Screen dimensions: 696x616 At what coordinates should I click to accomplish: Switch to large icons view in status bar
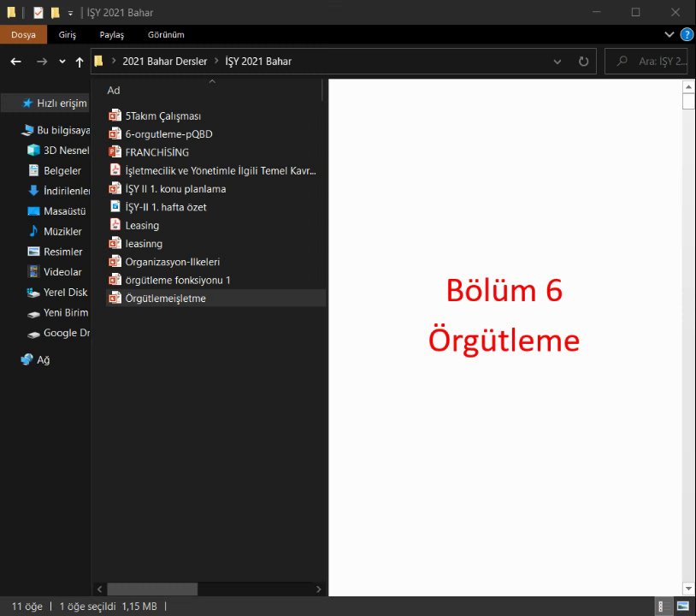pos(682,606)
